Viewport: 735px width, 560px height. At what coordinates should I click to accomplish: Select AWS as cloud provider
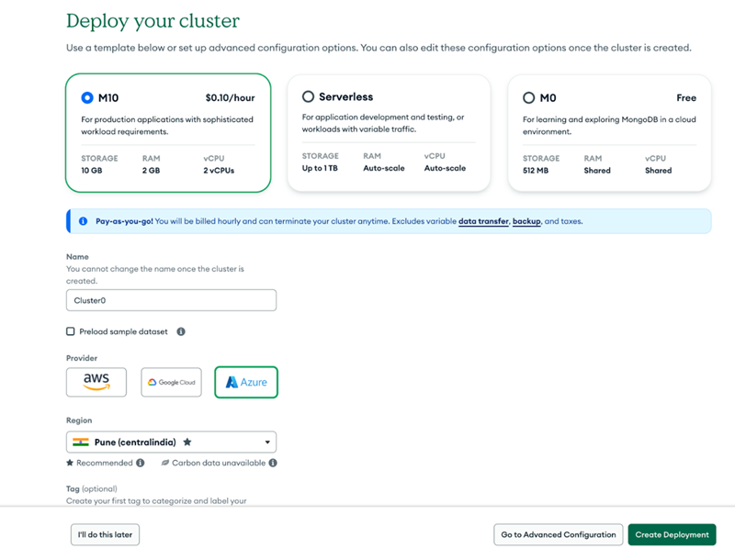click(96, 382)
